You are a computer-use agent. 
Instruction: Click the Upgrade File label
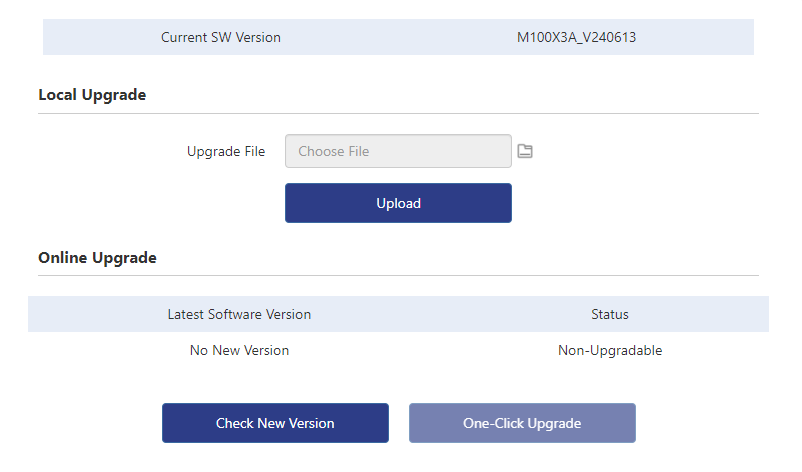(x=226, y=152)
